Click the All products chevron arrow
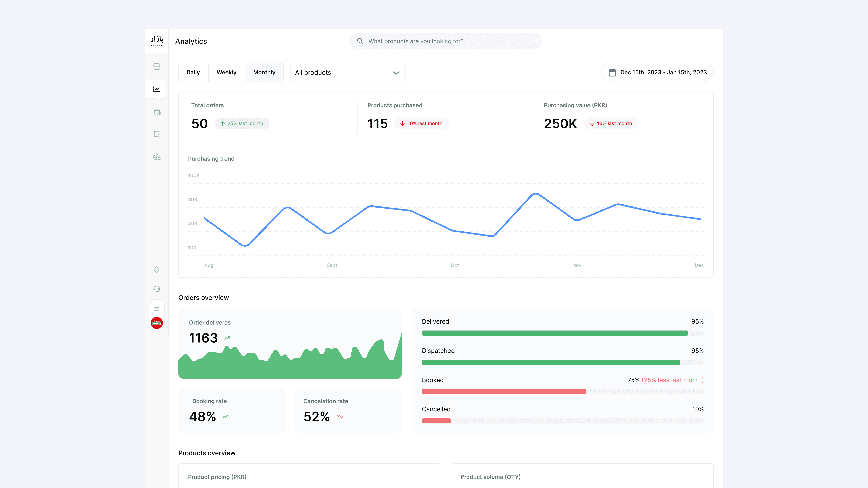Screen dimensions: 868x488 coord(396,73)
